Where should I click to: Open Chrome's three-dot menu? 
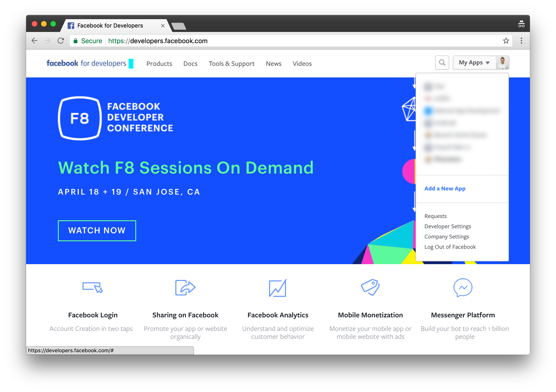tap(521, 41)
